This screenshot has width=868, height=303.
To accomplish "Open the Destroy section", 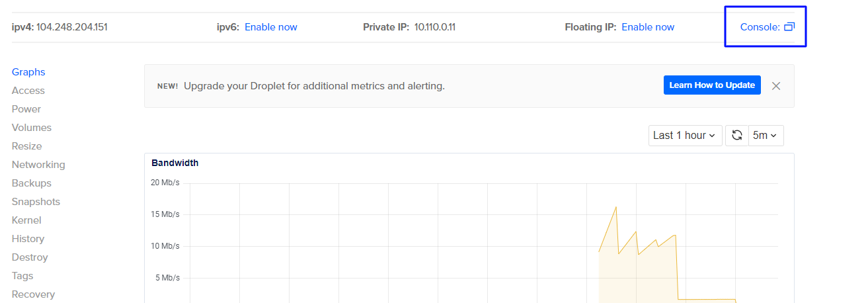I will (30, 257).
